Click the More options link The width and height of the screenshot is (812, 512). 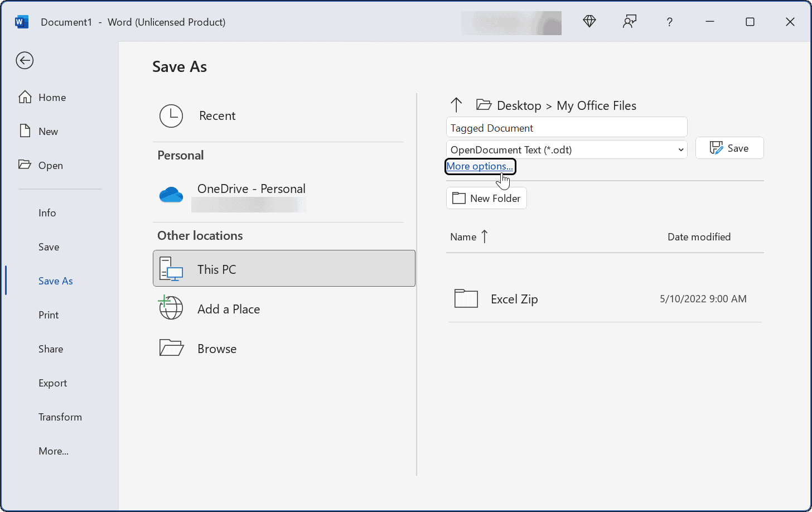[480, 166]
